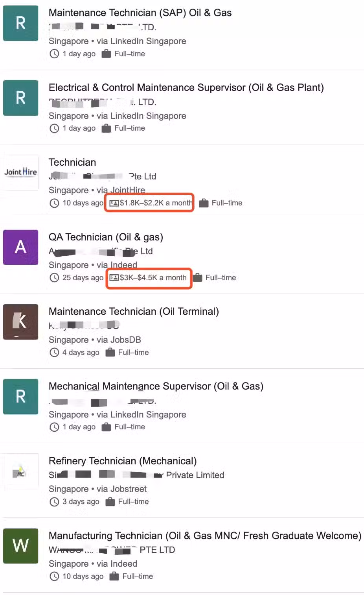The image size is (364, 595).
Task: Click the brown 'K' company logo
Action: tap(21, 322)
